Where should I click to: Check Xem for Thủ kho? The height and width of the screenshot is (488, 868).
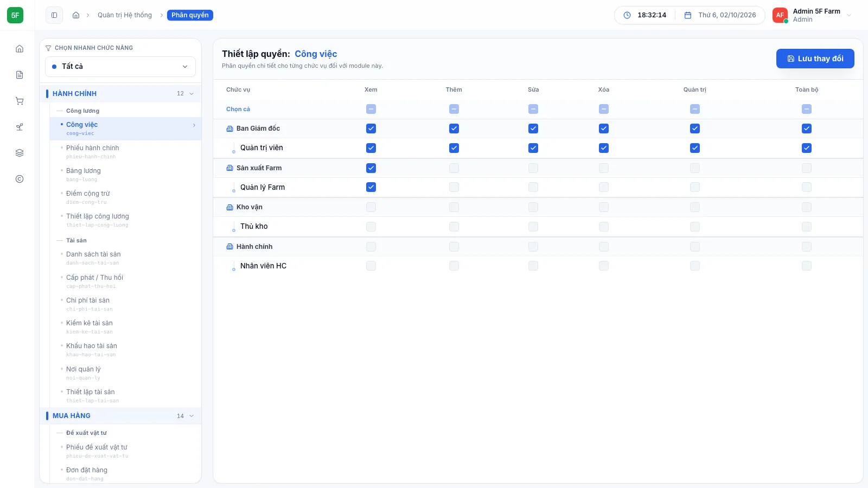point(371,227)
